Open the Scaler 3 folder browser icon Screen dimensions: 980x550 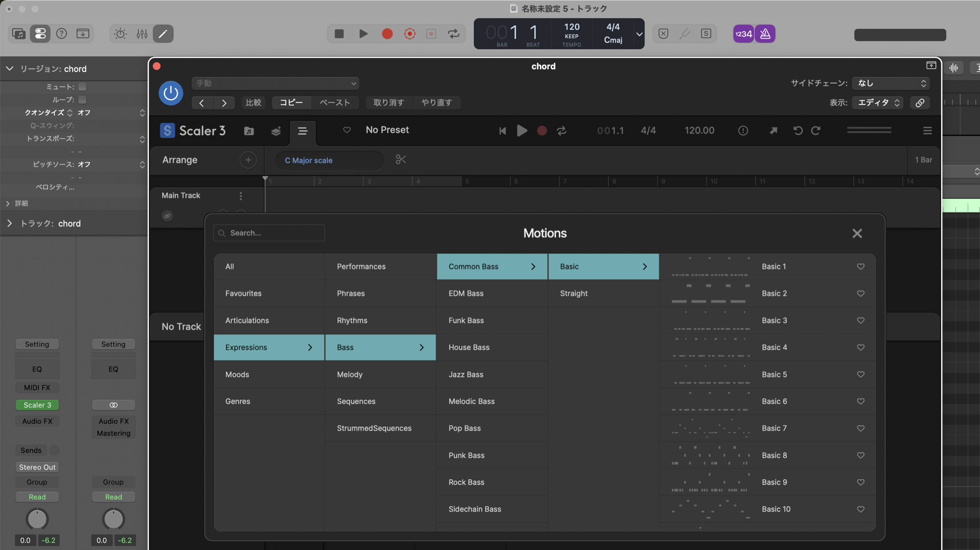pos(249,131)
